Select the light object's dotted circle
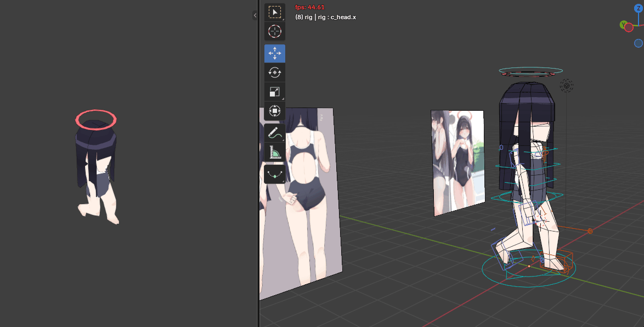 566,86
